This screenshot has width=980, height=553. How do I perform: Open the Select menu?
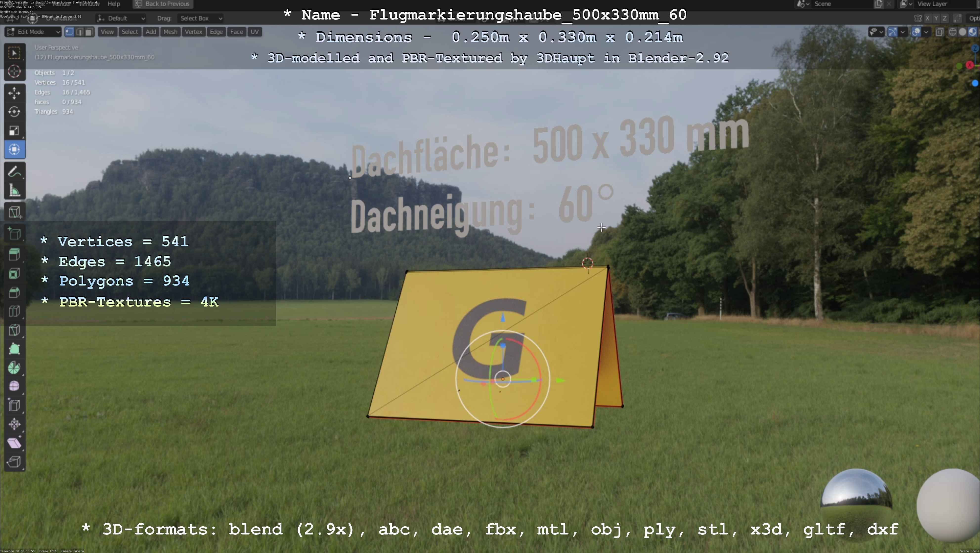coord(130,32)
